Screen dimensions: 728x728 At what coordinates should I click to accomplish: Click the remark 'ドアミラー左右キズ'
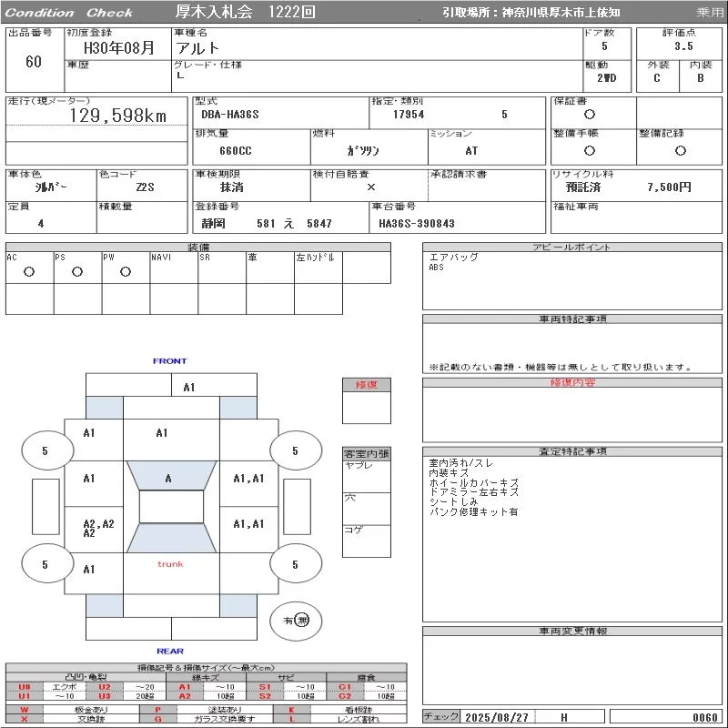click(x=473, y=492)
